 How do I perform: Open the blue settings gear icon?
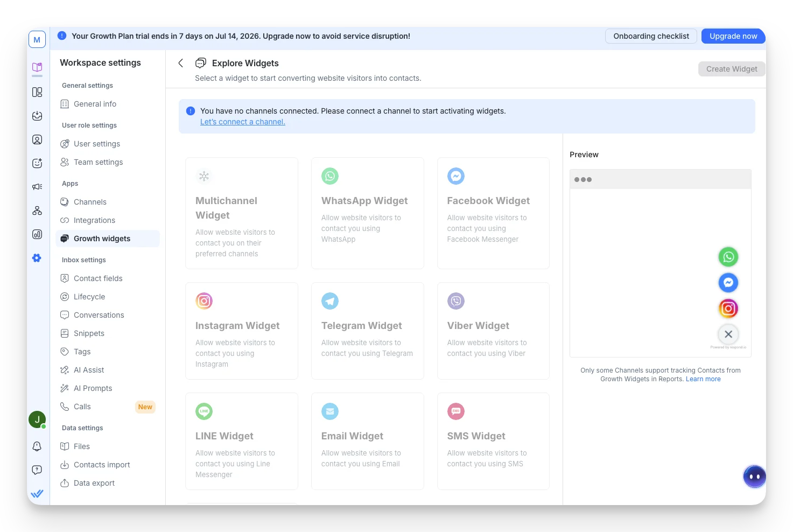point(37,258)
